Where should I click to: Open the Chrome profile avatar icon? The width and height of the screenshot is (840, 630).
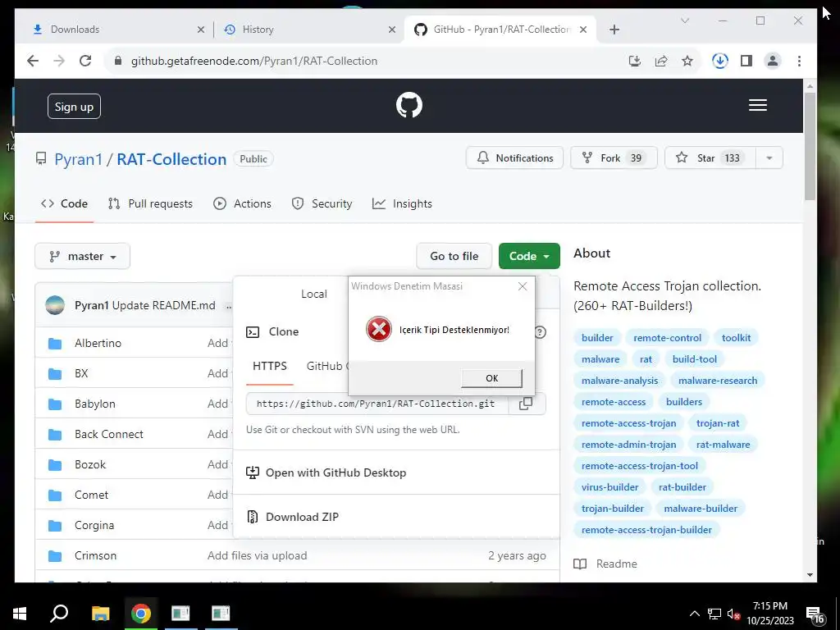pyautogui.click(x=773, y=61)
